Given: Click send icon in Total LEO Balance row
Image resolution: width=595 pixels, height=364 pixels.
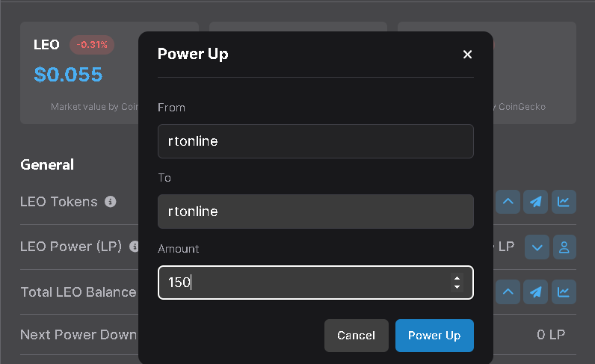Looking at the screenshot, I should pos(535,292).
